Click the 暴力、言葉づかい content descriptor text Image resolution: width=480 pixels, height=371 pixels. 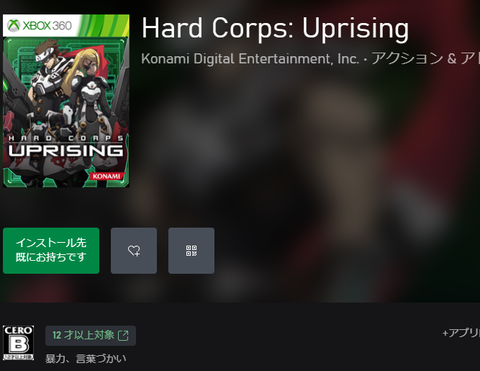(86, 359)
